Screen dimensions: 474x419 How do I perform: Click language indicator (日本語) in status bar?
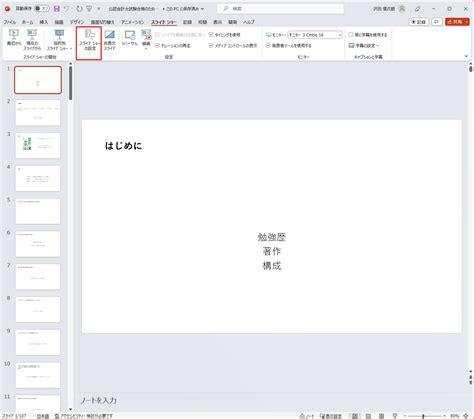point(43,416)
